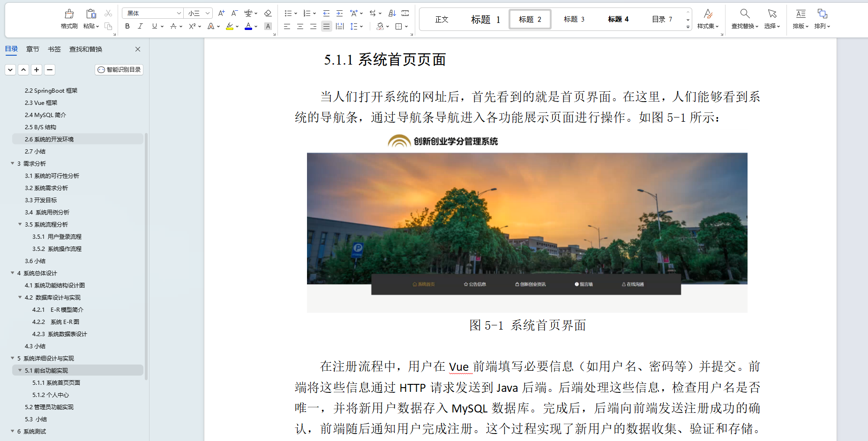Click the sort (A with down arrow) icon

(392, 13)
